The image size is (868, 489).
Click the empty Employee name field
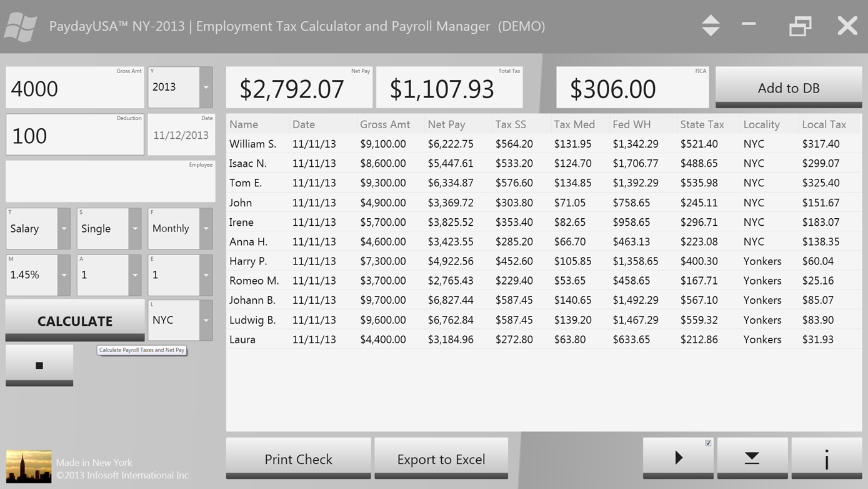coord(111,181)
